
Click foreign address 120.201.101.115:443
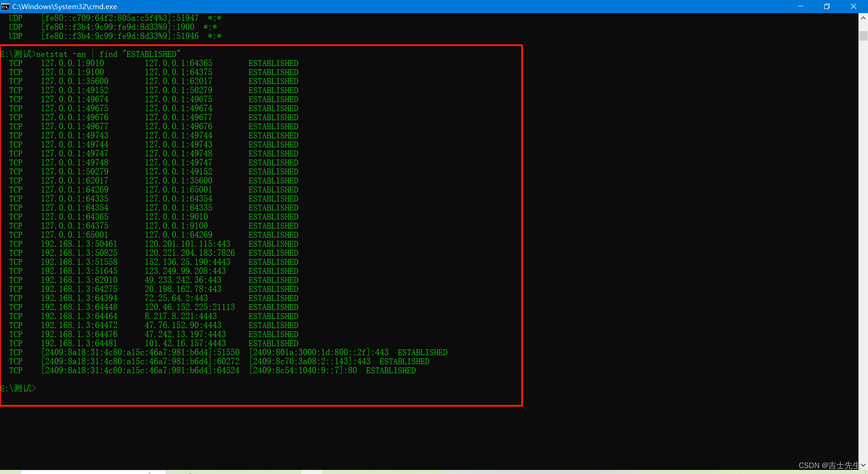(x=188, y=244)
